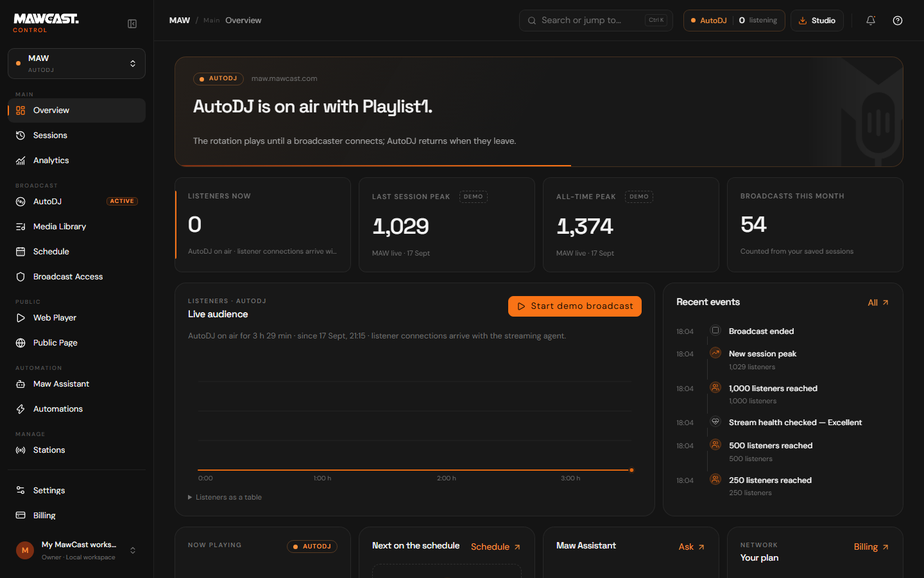Open the Overview page icon
This screenshot has width=924, height=578.
[21, 110]
